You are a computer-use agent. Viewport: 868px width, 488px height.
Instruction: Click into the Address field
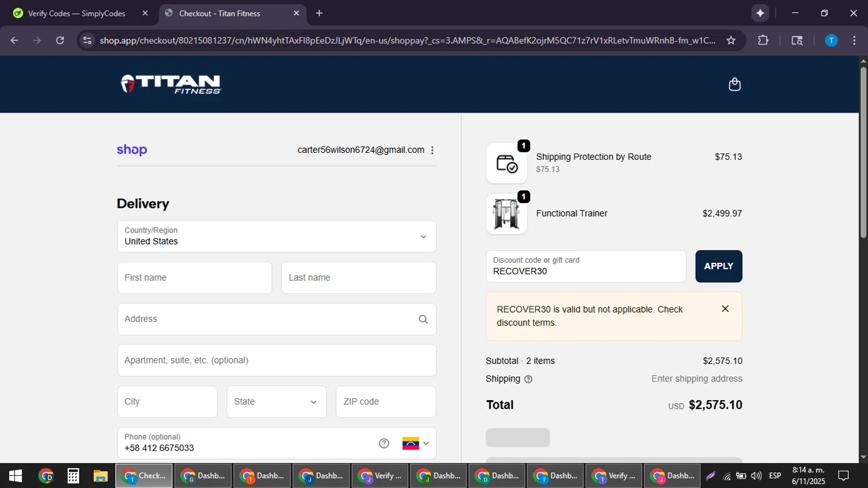point(277,319)
